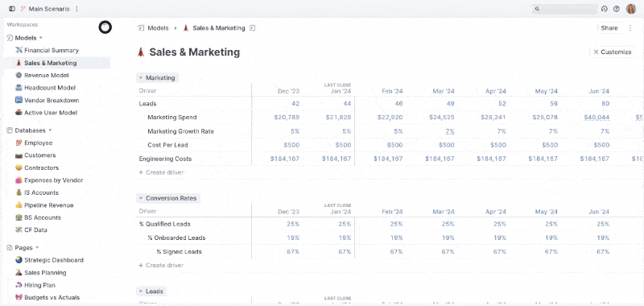Select the Leads driver row label

pos(147,104)
